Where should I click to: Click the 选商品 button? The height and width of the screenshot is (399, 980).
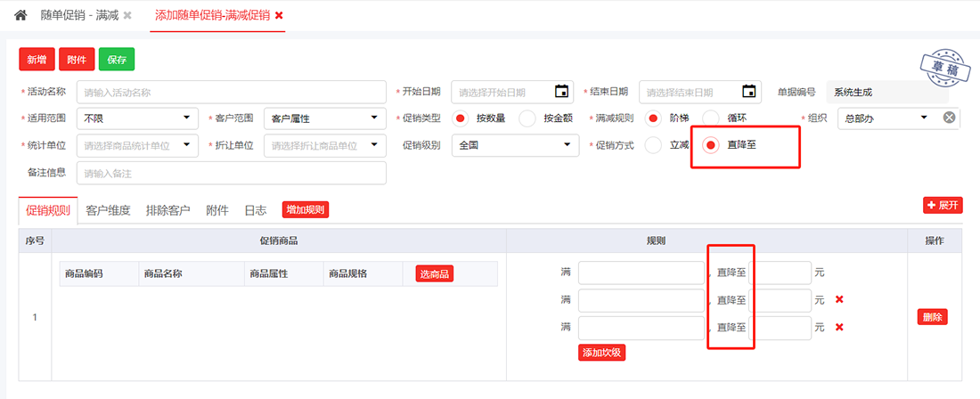(x=435, y=273)
